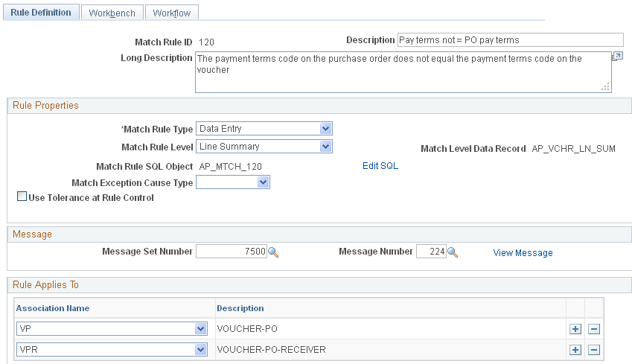
Task: Follow the View Message link
Action: (523, 253)
